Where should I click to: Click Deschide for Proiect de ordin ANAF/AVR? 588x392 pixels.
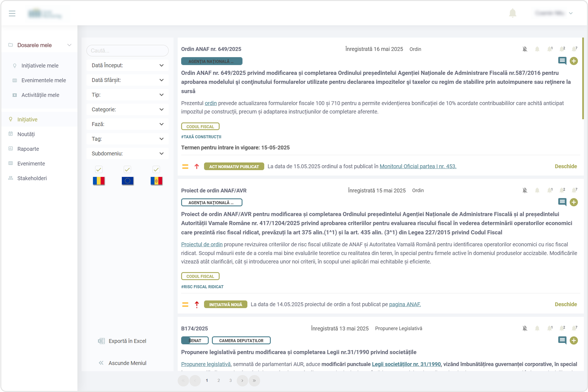pos(566,304)
